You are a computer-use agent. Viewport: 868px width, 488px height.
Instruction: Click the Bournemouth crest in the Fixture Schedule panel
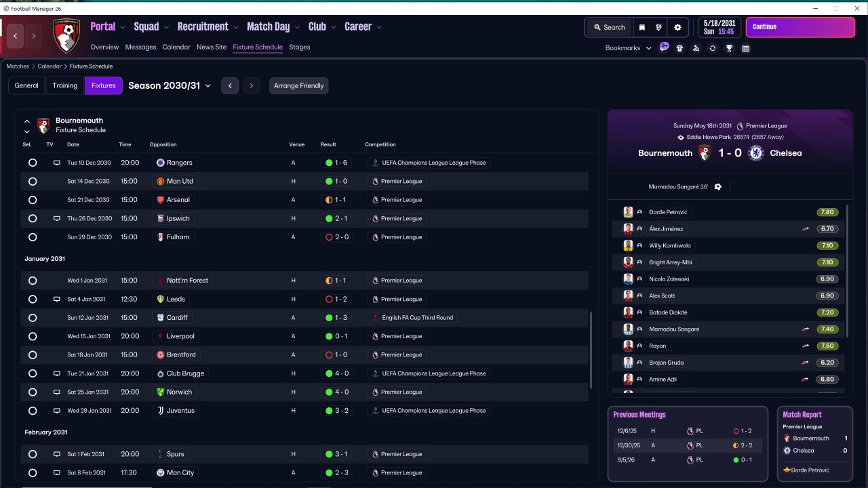43,125
